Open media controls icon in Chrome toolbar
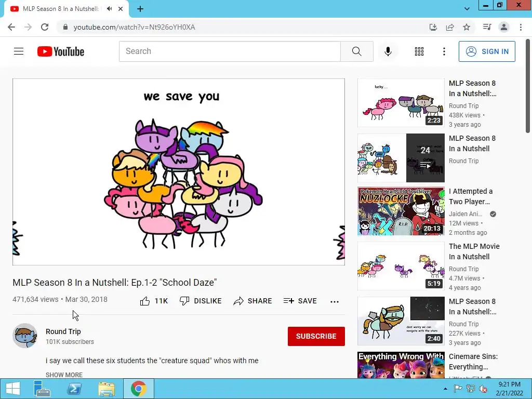 tap(487, 27)
